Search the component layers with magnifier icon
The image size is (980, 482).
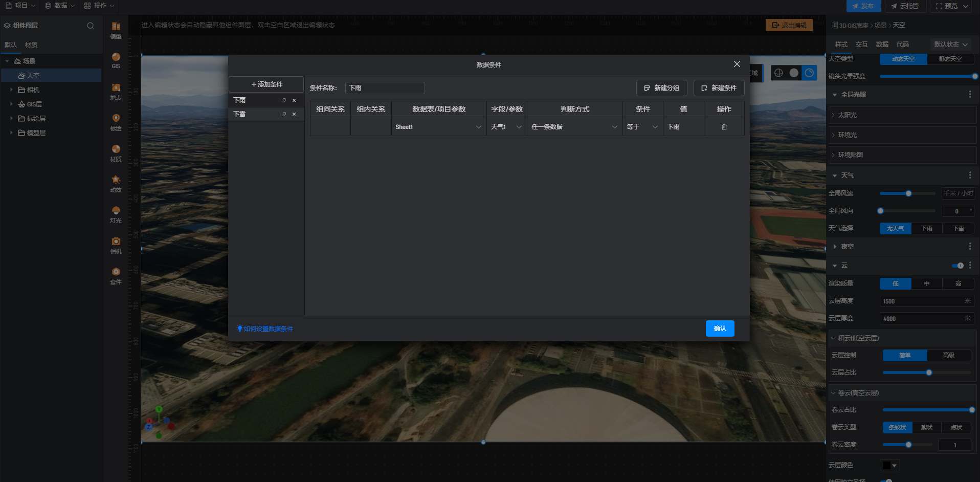[x=91, y=26]
